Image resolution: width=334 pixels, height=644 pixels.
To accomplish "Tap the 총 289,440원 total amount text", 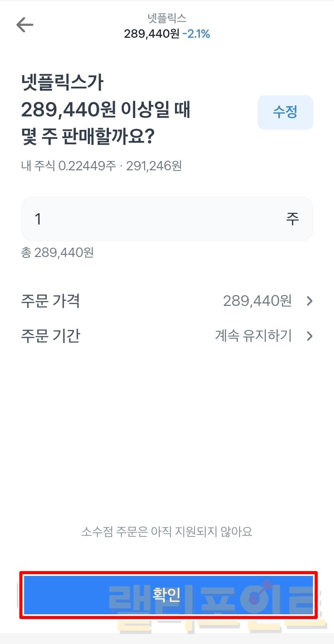I will pos(58,253).
